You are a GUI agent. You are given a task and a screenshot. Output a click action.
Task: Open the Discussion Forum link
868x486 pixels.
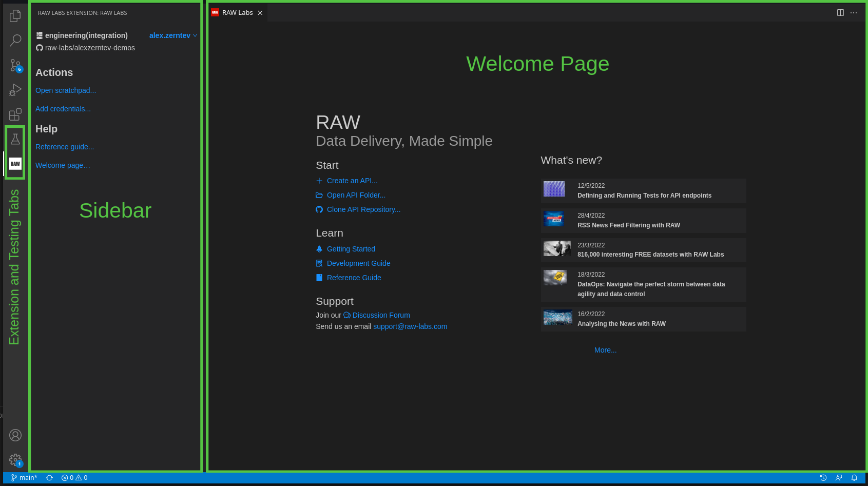coord(381,315)
